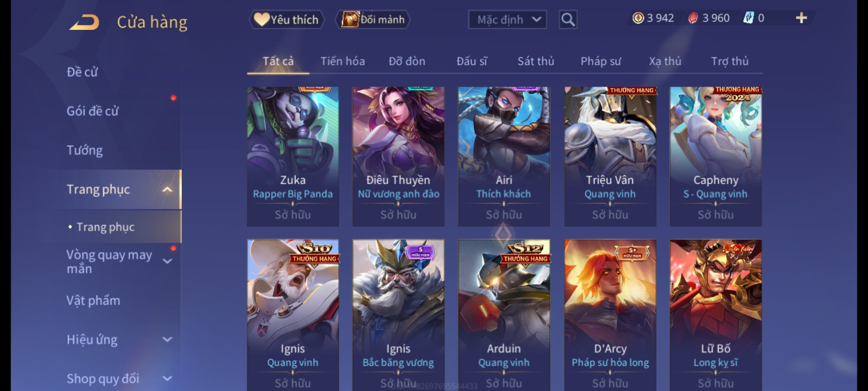
Task: Open Gói đề cử sidebar menu
Action: (93, 111)
